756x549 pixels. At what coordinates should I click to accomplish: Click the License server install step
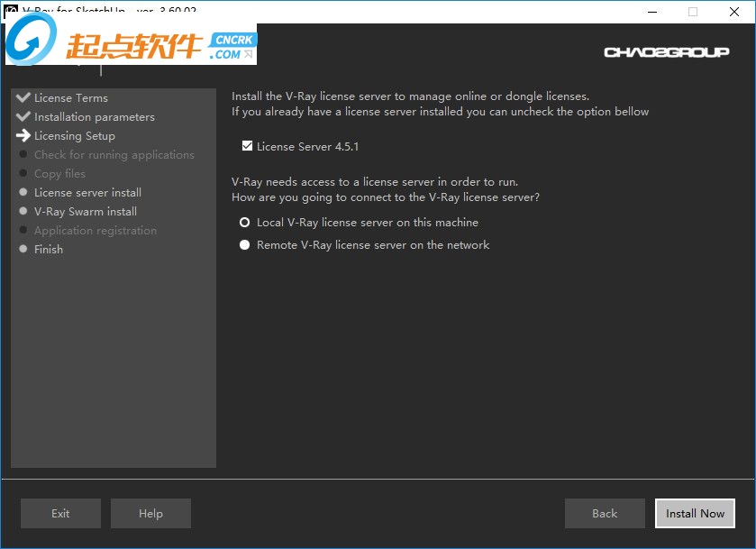point(87,193)
